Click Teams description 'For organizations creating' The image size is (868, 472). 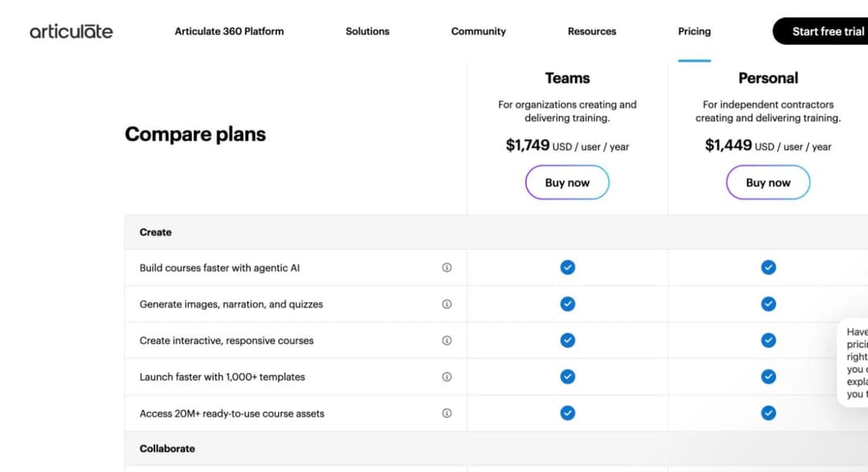point(567,111)
